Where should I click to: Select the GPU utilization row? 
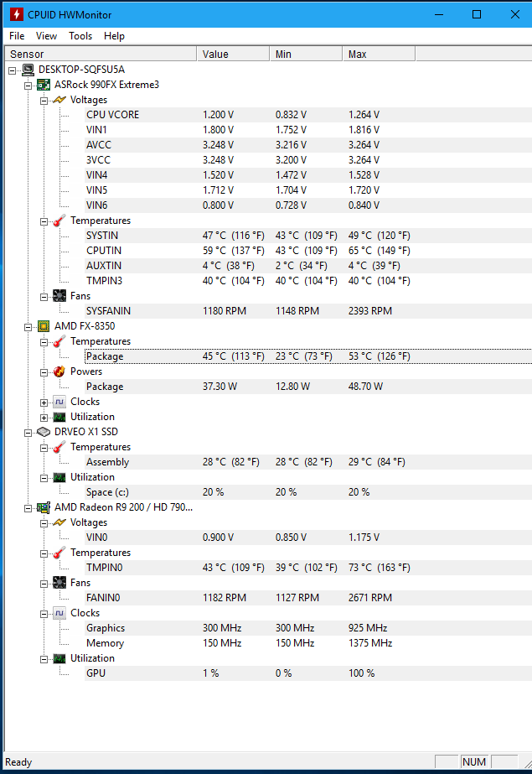click(x=308, y=673)
